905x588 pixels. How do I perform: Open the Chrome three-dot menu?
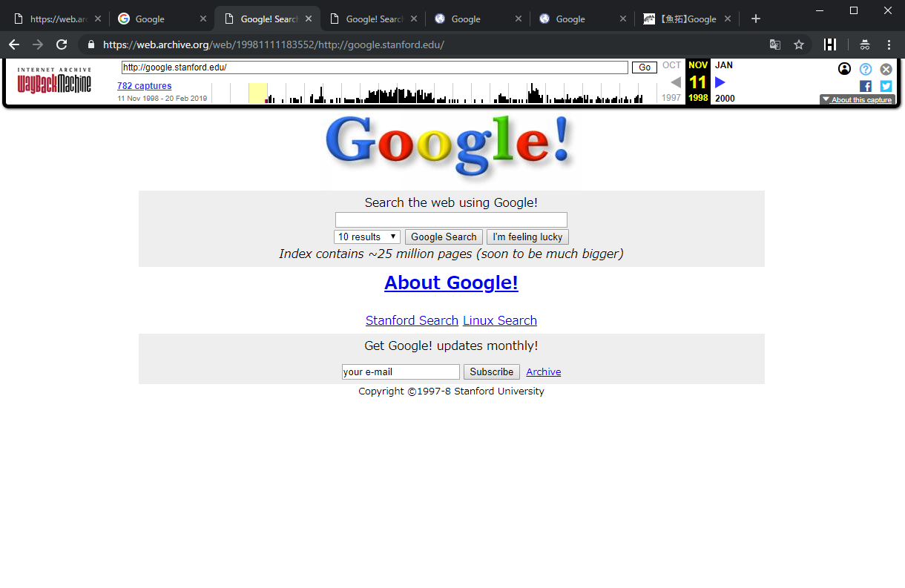pos(889,44)
